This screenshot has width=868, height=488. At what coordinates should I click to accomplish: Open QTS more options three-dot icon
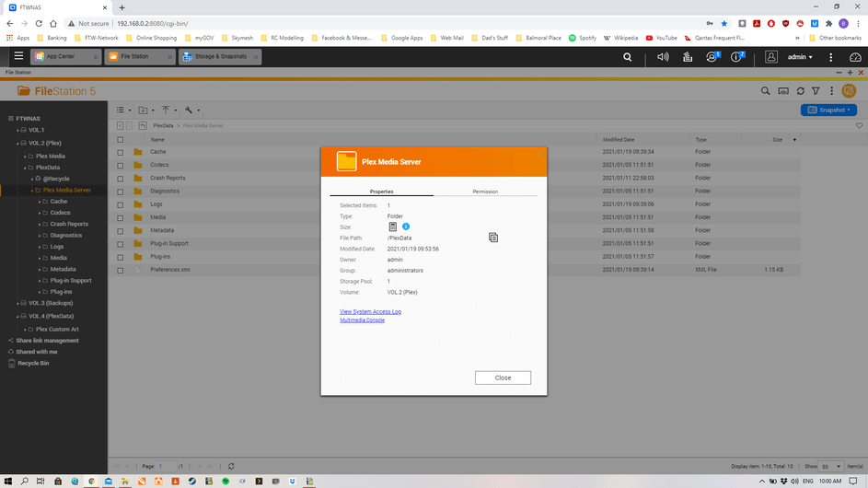click(830, 56)
